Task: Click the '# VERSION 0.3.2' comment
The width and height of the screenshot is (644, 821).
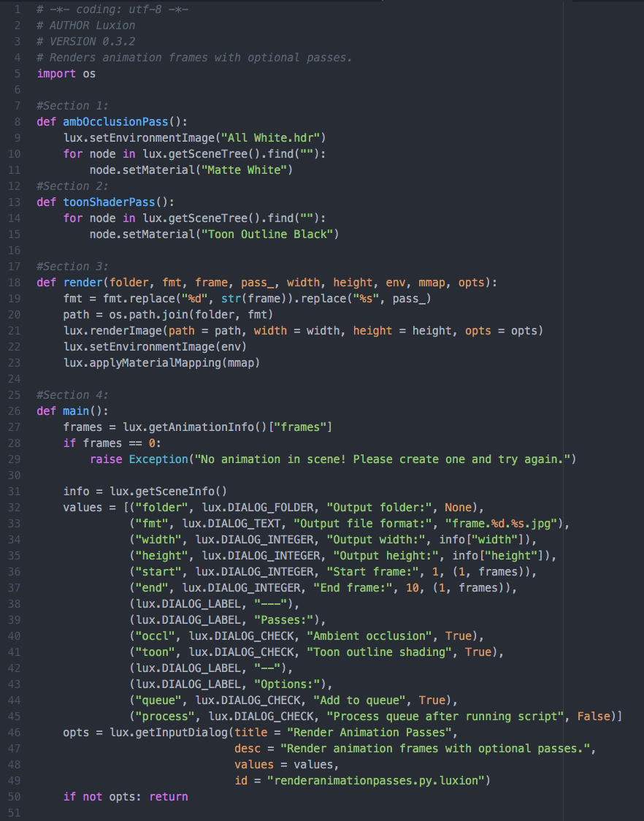Action: pyautogui.click(x=86, y=42)
